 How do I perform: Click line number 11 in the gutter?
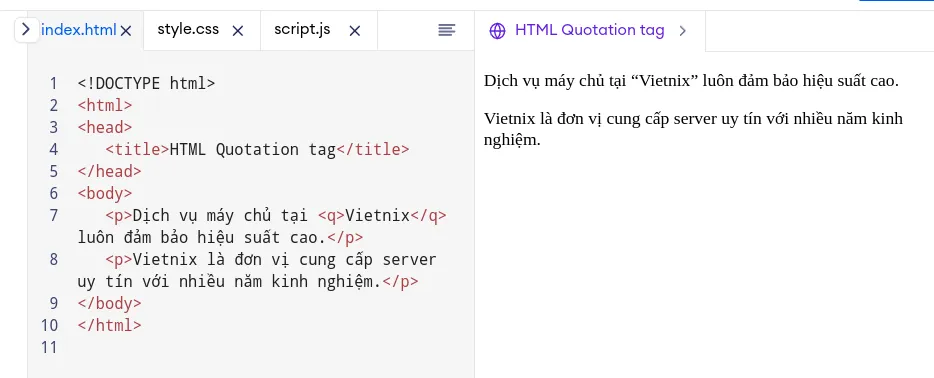[49, 348]
